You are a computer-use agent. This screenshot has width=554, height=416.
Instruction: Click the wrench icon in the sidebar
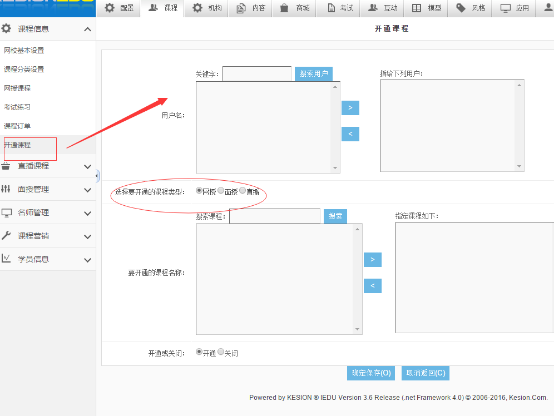[6, 235]
